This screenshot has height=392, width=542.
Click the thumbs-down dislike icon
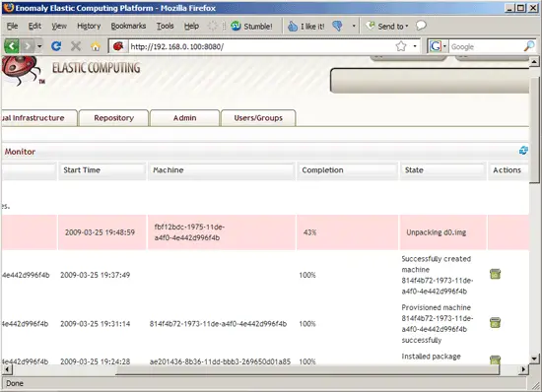pos(337,26)
